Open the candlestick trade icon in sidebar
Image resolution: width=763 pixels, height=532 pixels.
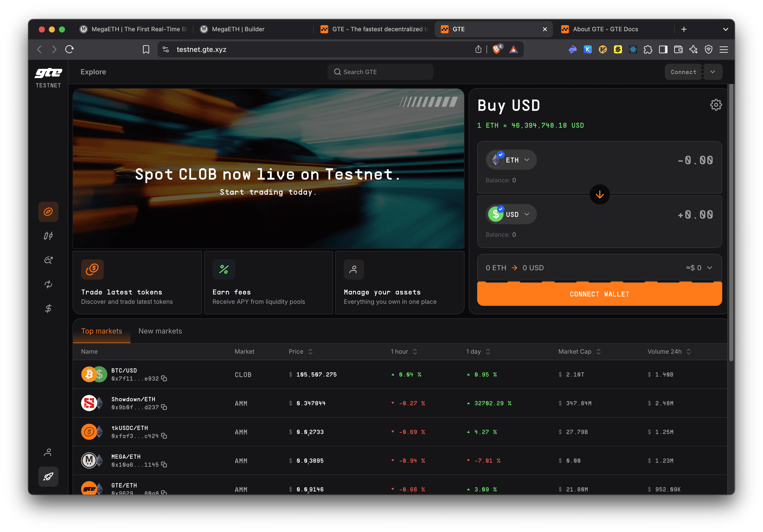click(48, 236)
